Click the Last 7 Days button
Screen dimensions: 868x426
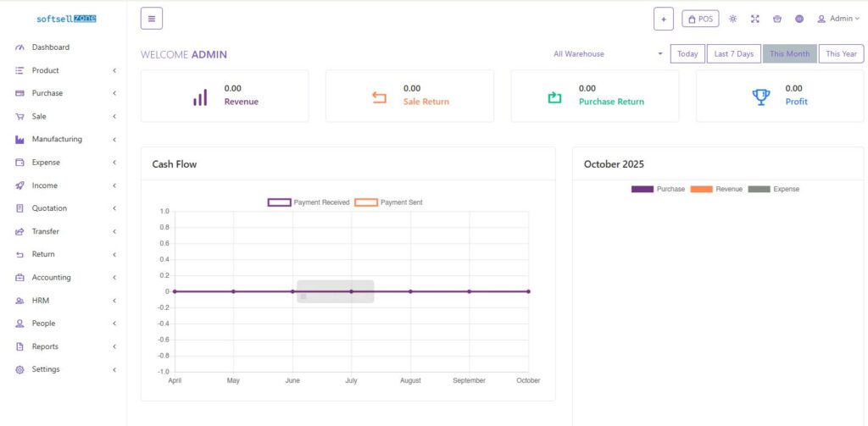pyautogui.click(x=733, y=54)
